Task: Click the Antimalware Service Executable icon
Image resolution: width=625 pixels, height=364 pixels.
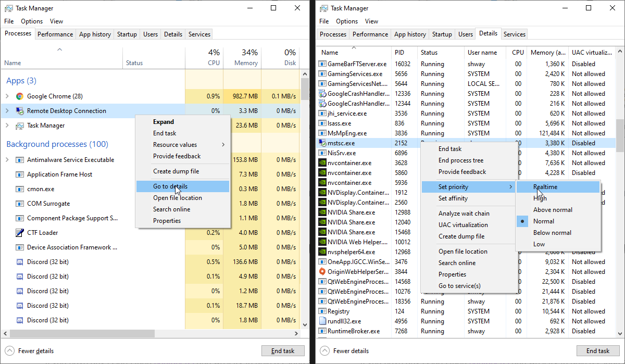Action: click(x=20, y=160)
